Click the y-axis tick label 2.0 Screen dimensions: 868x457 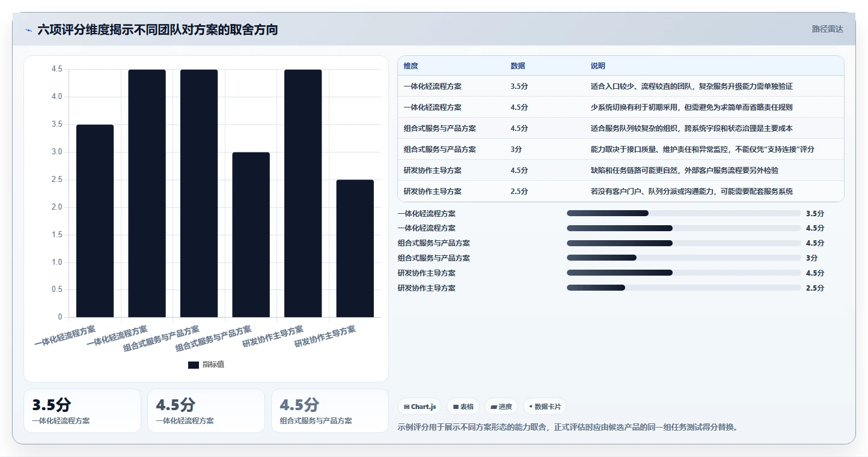tap(57, 207)
